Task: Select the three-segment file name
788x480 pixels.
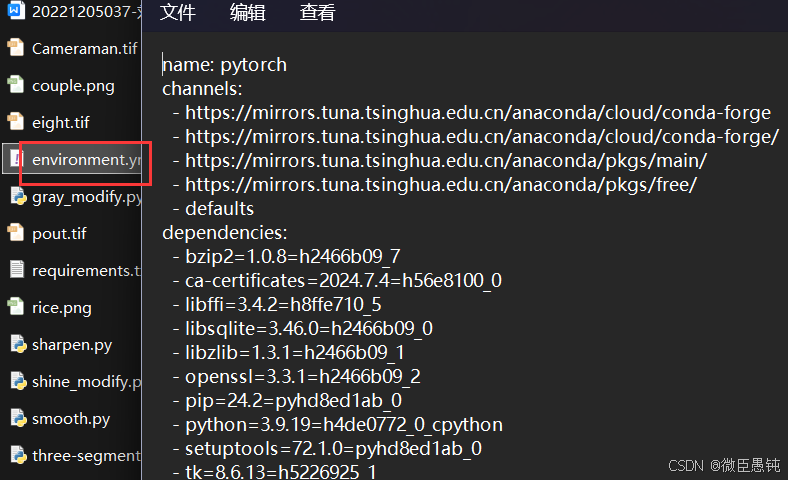Action: pos(86,455)
